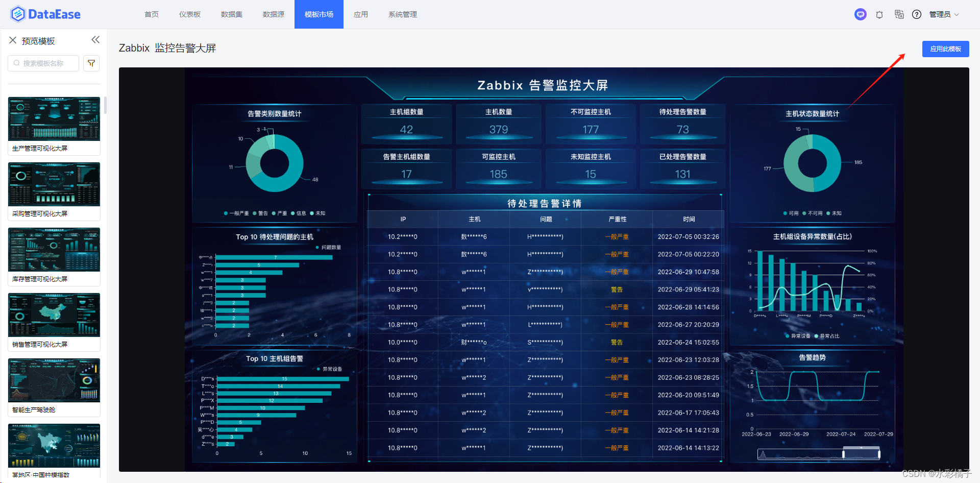This screenshot has width=980, height=483.
Task: Click the 不可监控主机 177 card
Action: tap(591, 124)
